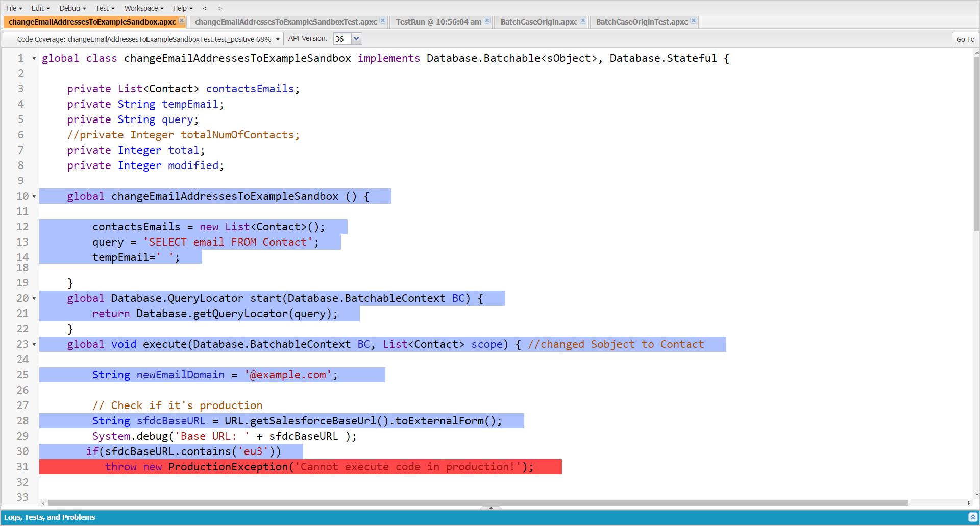Screen dimensions: 980x526
Task: Close the changeEmailAddressesToExampleSandbox.apxc tab
Action: 182,22
